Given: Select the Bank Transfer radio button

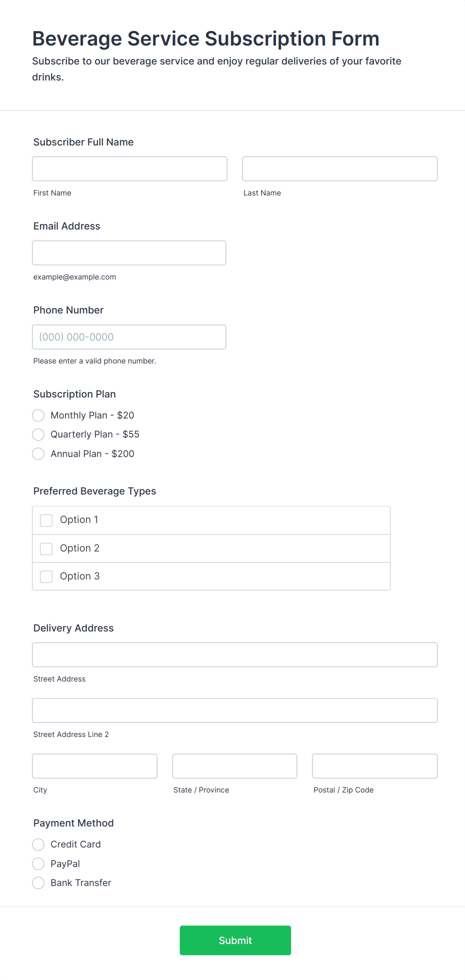Looking at the screenshot, I should (38, 883).
